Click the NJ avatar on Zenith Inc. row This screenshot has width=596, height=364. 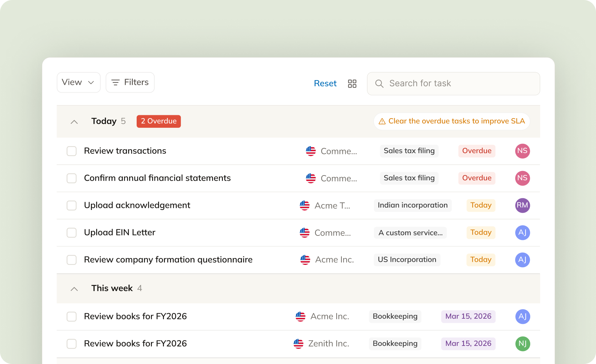pyautogui.click(x=522, y=344)
